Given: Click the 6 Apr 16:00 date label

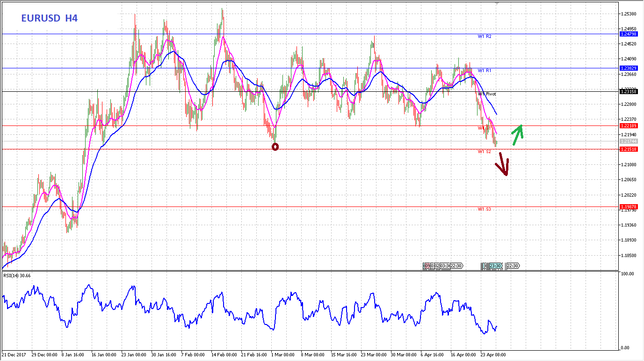Looking at the screenshot, I should coord(433,355).
